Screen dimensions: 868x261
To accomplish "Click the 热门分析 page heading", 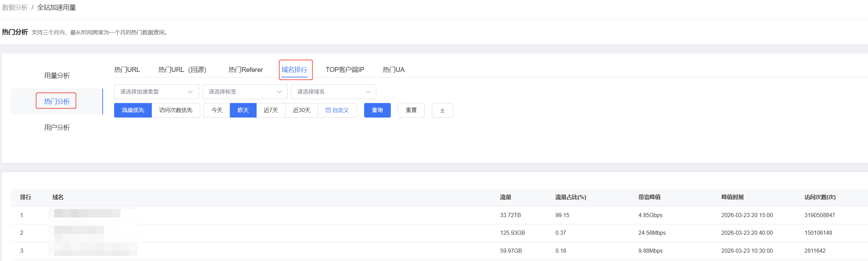I will pyautogui.click(x=15, y=32).
